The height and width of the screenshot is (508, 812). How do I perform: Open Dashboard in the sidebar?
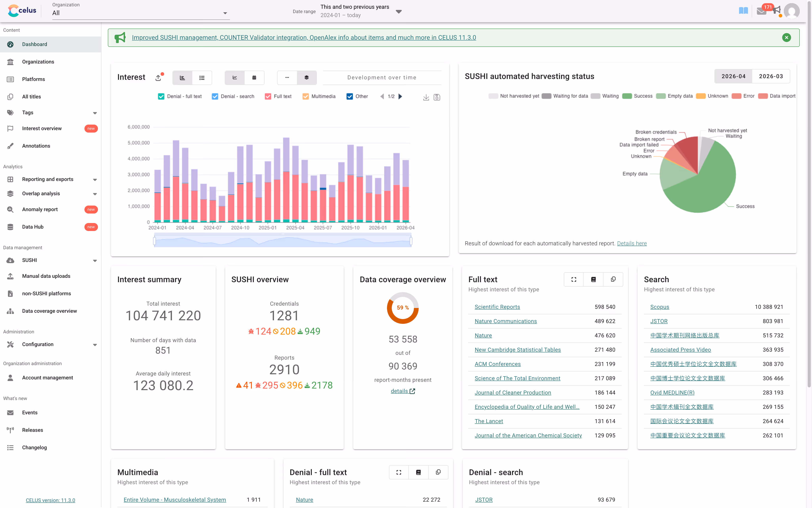point(51,44)
